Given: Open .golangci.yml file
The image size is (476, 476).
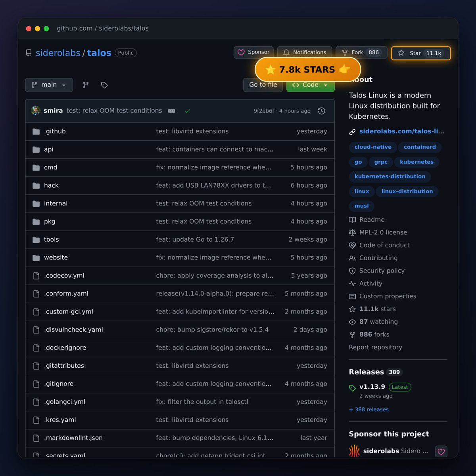Looking at the screenshot, I should pos(65,402).
